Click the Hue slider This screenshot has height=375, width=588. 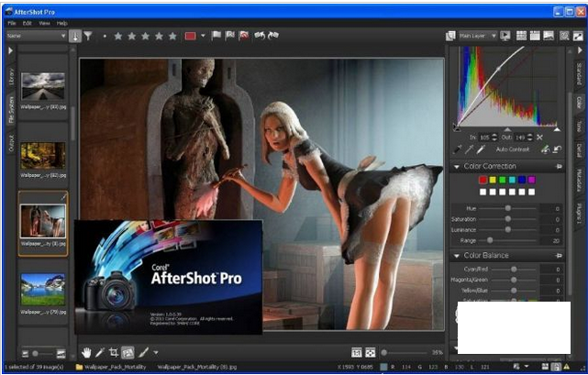coord(508,208)
